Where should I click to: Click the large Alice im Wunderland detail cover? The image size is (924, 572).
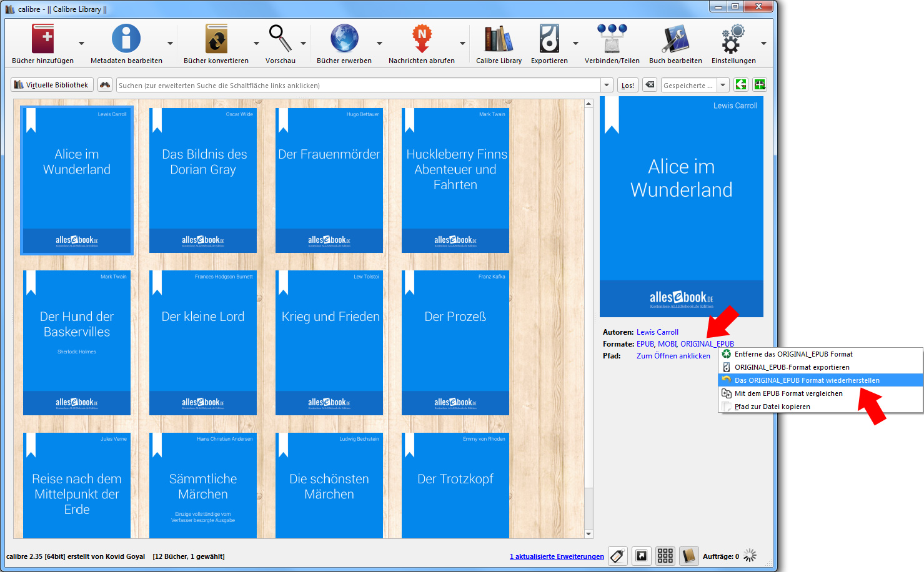682,207
